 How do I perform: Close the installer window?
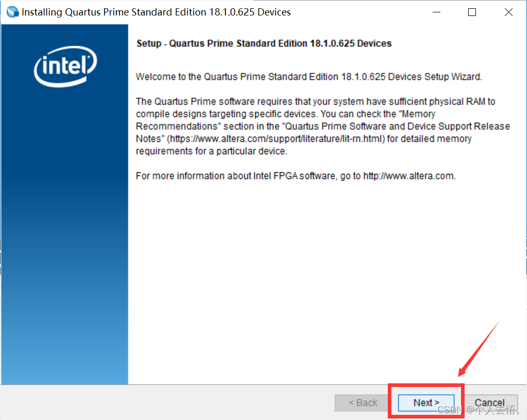pyautogui.click(x=508, y=12)
